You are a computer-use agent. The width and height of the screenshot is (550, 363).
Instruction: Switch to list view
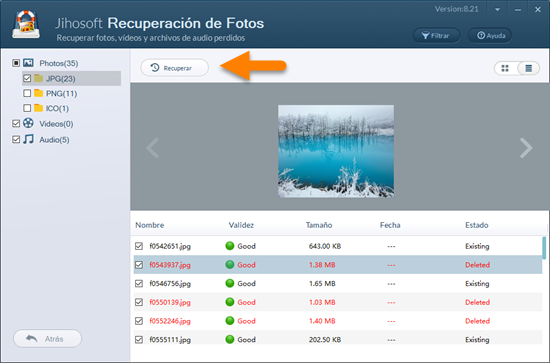pos(529,68)
